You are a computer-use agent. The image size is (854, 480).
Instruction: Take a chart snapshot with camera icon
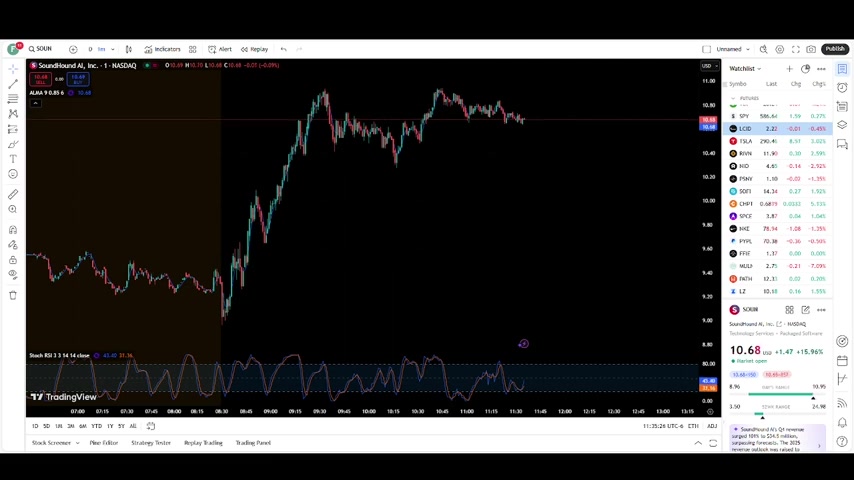tap(811, 49)
